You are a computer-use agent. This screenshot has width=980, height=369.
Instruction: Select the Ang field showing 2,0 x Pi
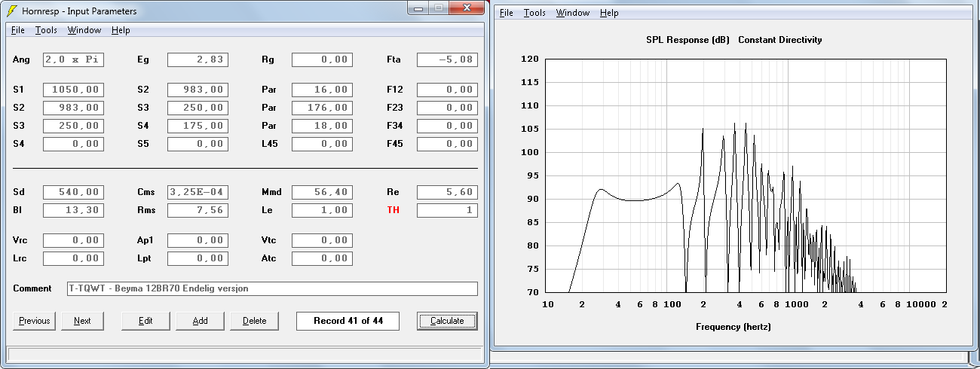(73, 59)
